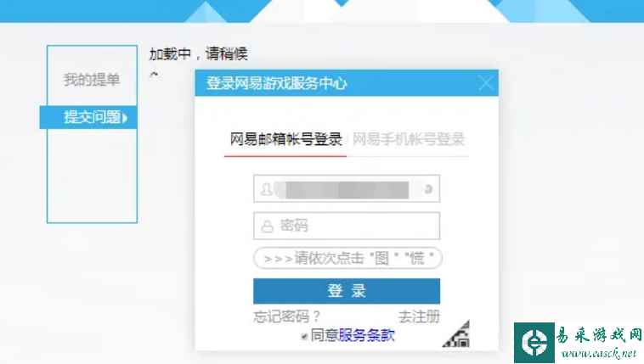The width and height of the screenshot is (644, 364).
Task: Open the 忘记密码? link
Action: 286,316
